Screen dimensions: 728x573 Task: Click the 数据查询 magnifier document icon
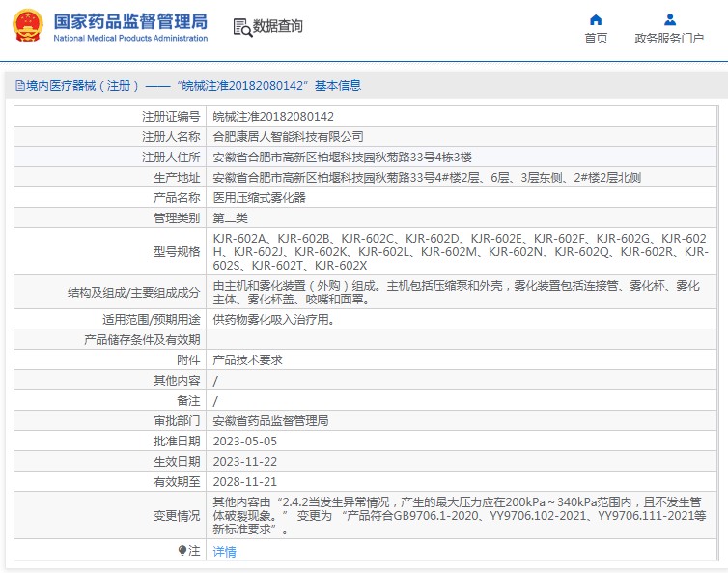click(241, 27)
